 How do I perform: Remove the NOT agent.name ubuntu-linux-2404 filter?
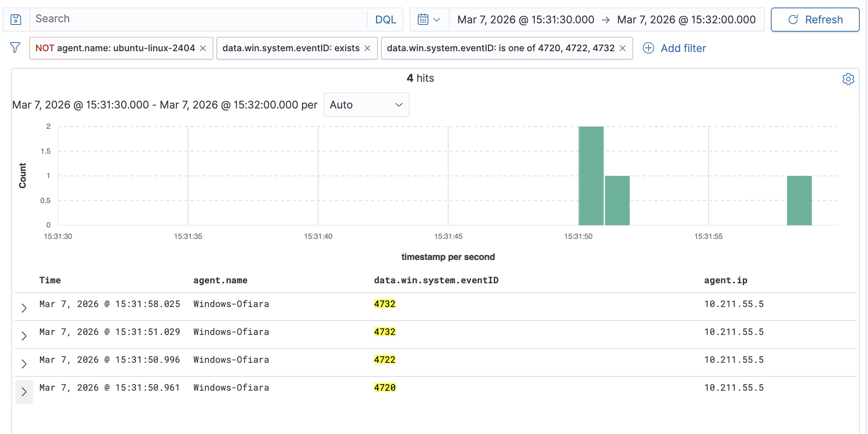pyautogui.click(x=203, y=48)
